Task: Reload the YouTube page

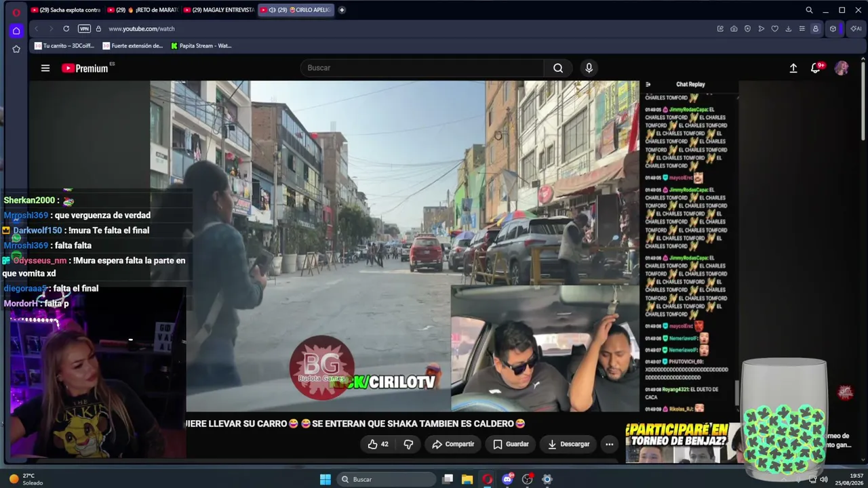Action: [x=66, y=28]
